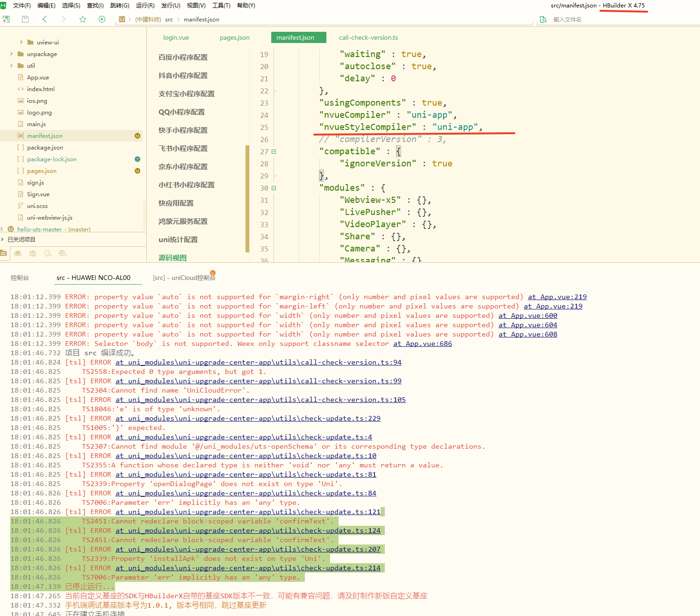Screen dimensions: 700x616
Task: Open the 帮助(Y) menu
Action: pyautogui.click(x=246, y=6)
